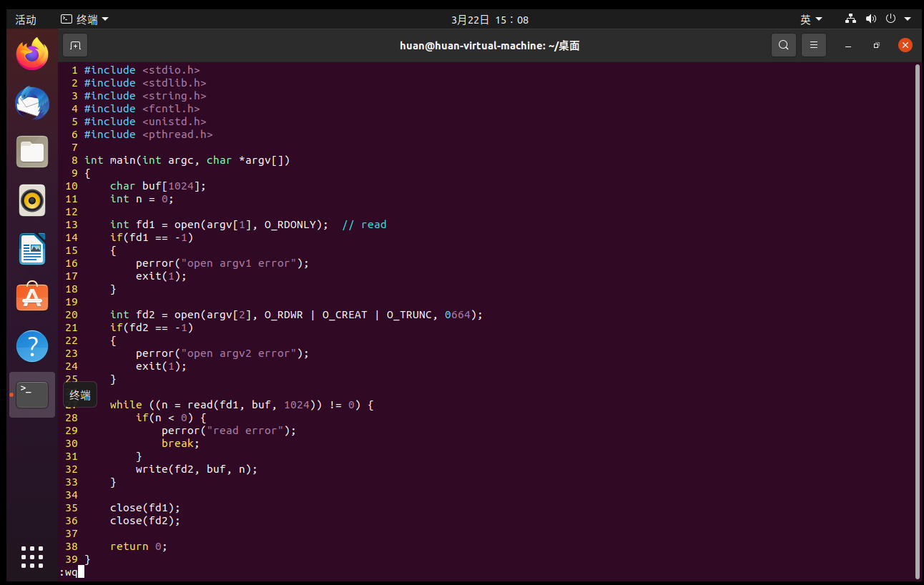The image size is (924, 585).
Task: Click on 'if(fd1 == -1)' line
Action: coord(152,237)
